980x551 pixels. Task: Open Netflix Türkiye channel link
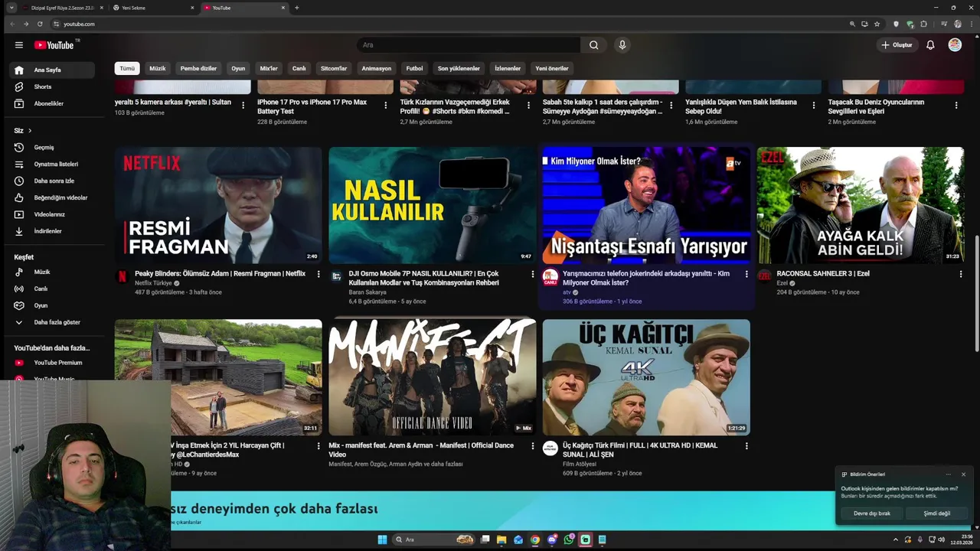(x=154, y=283)
